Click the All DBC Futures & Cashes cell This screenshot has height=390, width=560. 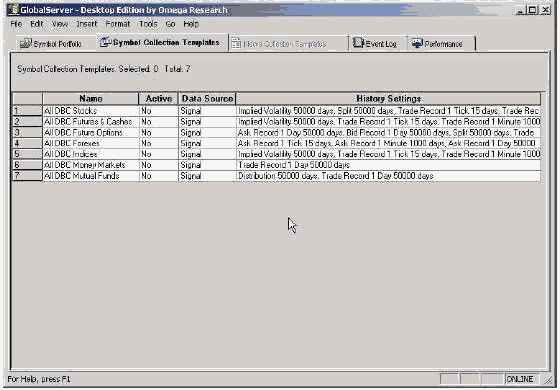(x=91, y=121)
